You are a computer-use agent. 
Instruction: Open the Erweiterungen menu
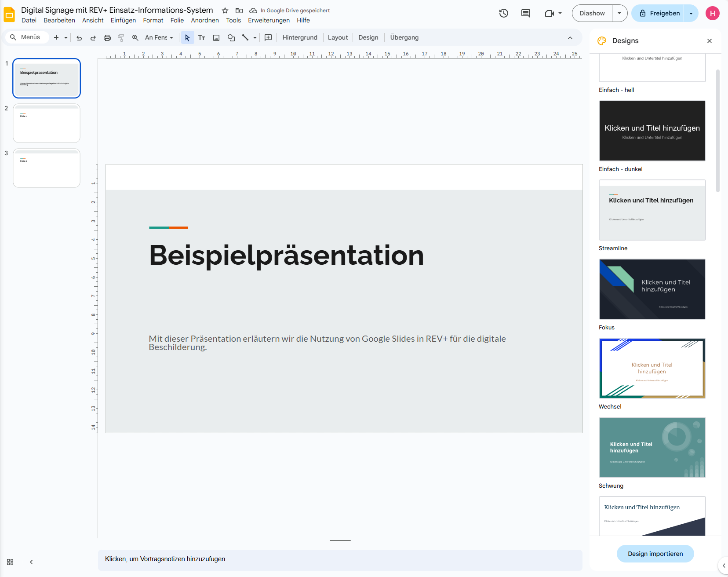coord(269,20)
